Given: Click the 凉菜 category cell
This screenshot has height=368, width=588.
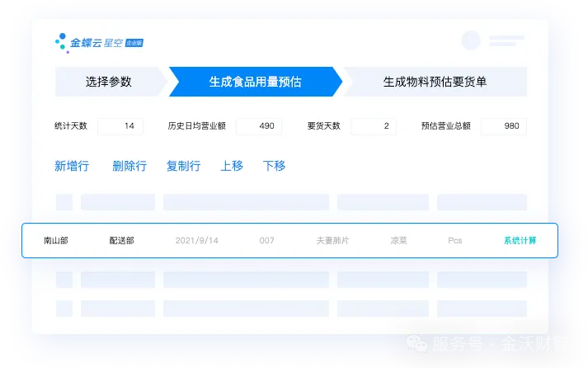Looking at the screenshot, I should [398, 240].
